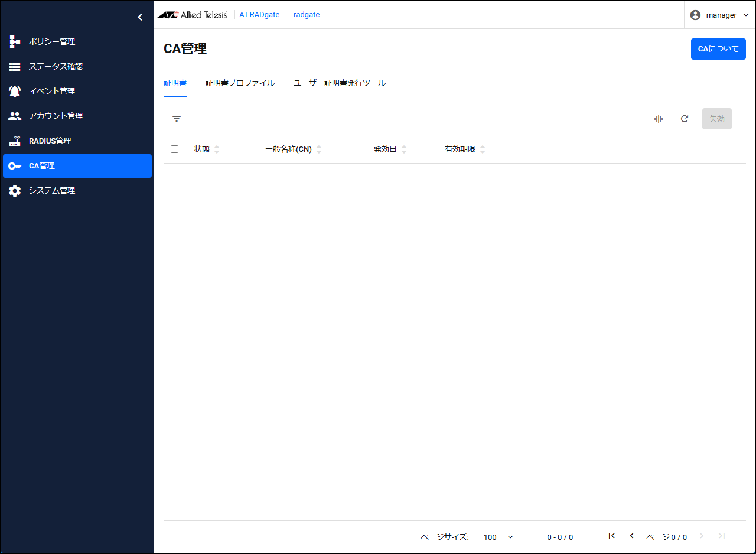Image resolution: width=756 pixels, height=554 pixels.
Task: Click the radgate hostname link
Action: 307,15
